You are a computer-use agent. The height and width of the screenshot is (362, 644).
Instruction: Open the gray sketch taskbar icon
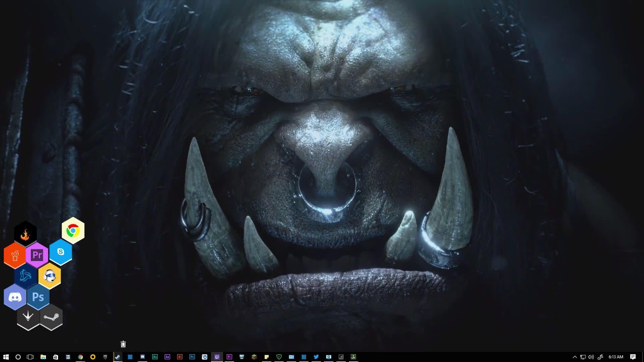pyautogui.click(x=341, y=357)
